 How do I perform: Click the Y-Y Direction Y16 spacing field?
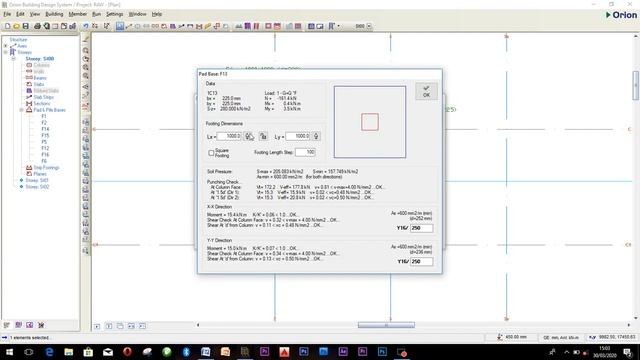[x=421, y=262]
